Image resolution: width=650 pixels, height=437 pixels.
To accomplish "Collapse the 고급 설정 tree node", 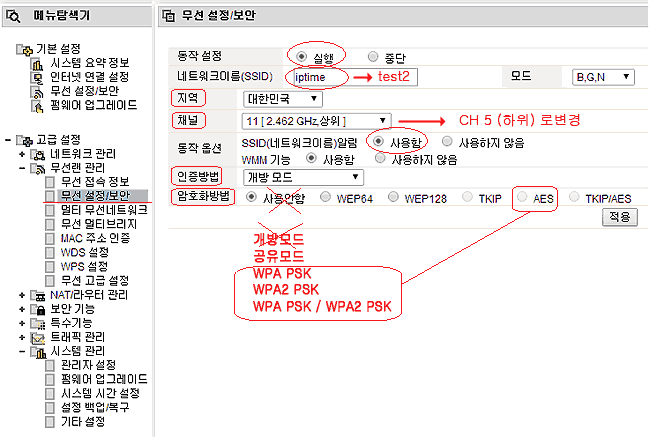I will click(8, 141).
